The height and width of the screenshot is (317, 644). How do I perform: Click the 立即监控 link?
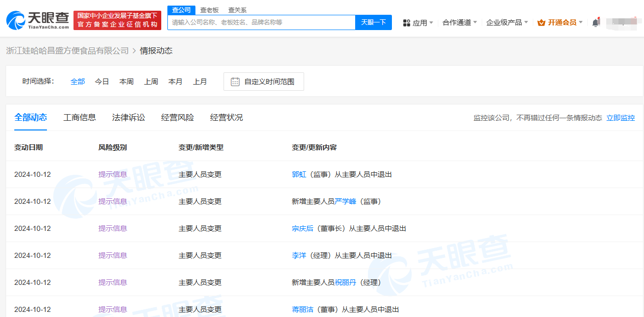pos(621,118)
